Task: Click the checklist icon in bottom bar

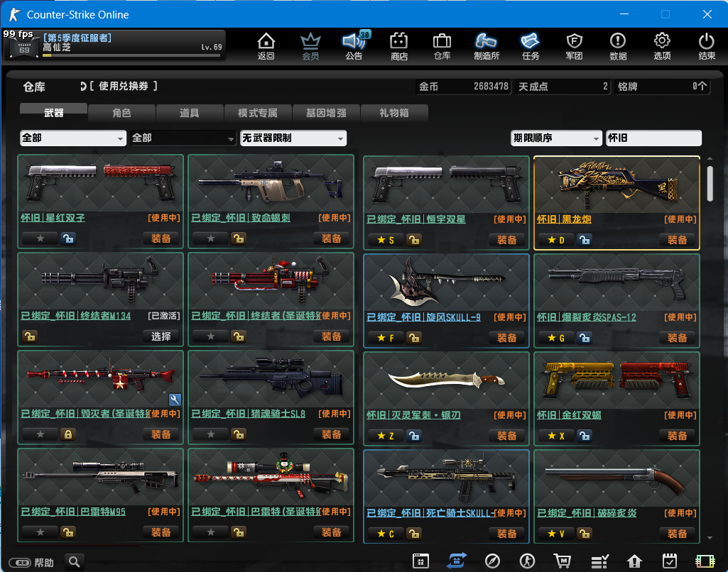Action: coord(599,561)
